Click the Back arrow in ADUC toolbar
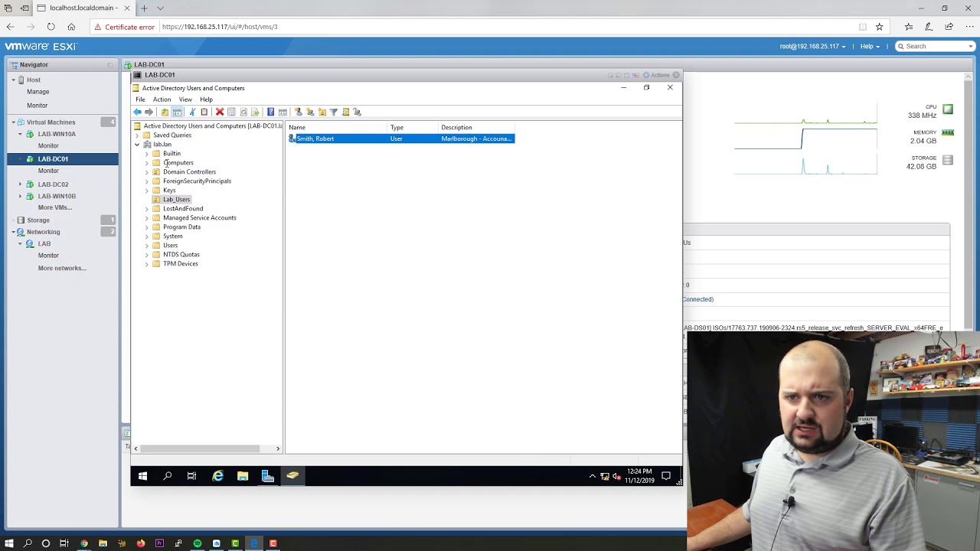980x551 pixels. coord(138,112)
